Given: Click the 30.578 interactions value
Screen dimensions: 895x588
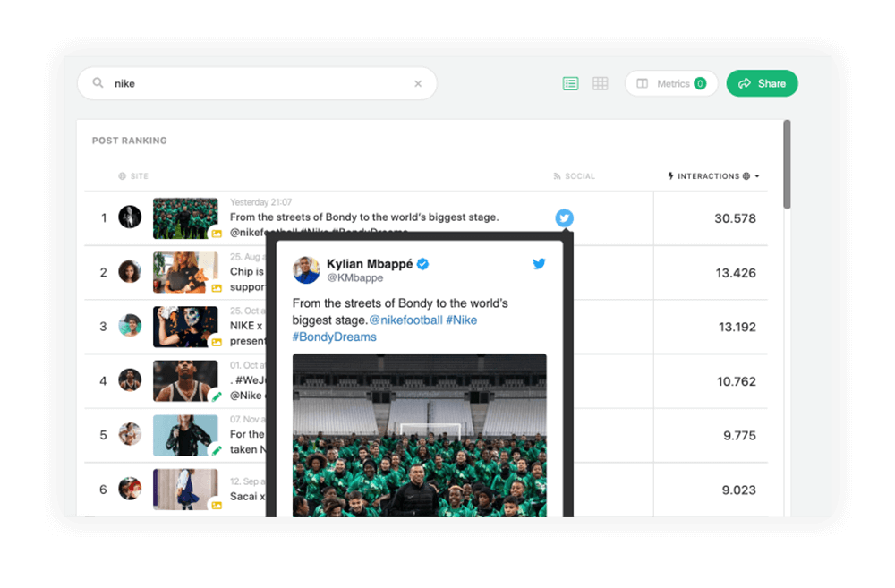Looking at the screenshot, I should click(x=735, y=218).
